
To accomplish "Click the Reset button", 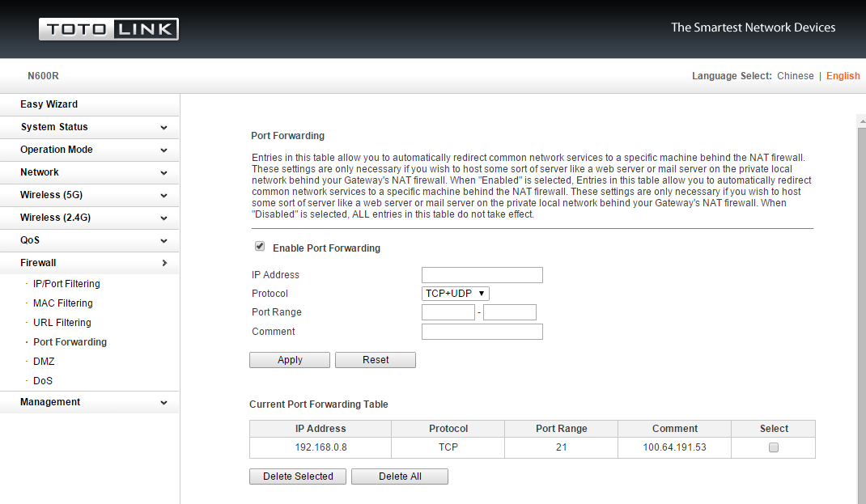I will click(x=376, y=360).
